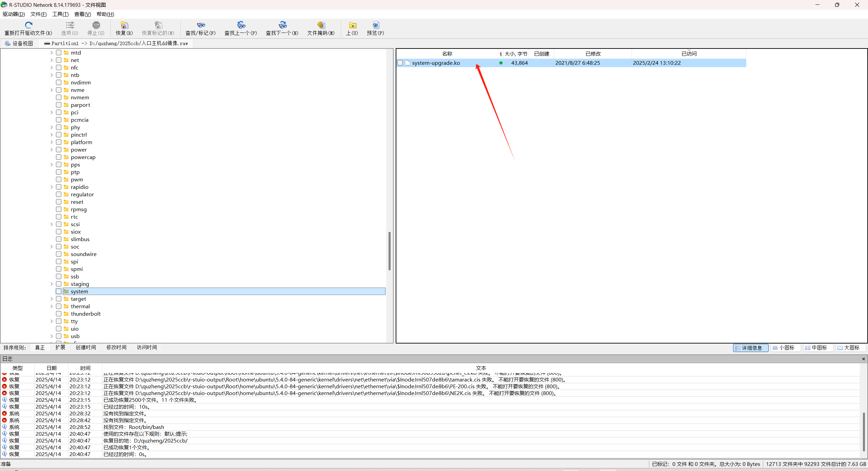The width and height of the screenshot is (868, 471).
Task: Open the Tools (工具) menu
Action: click(x=60, y=14)
